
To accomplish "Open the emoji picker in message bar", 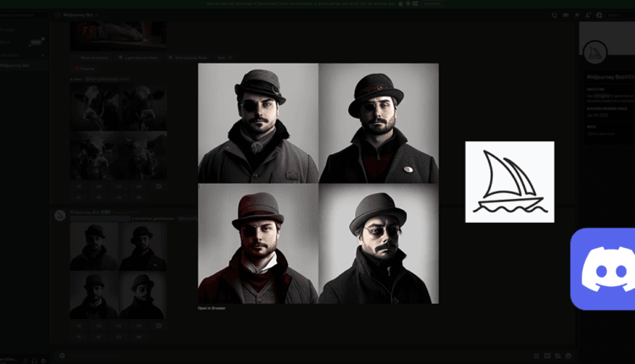I will pyautogui.click(x=569, y=356).
